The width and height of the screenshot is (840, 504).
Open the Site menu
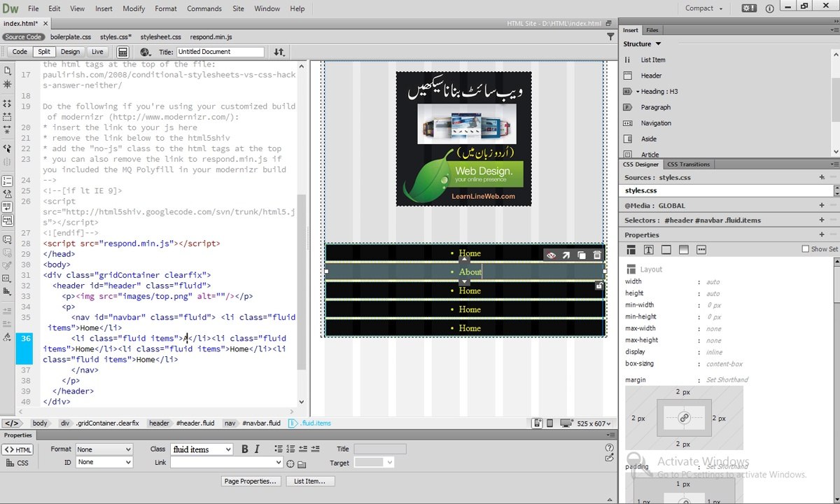point(238,8)
